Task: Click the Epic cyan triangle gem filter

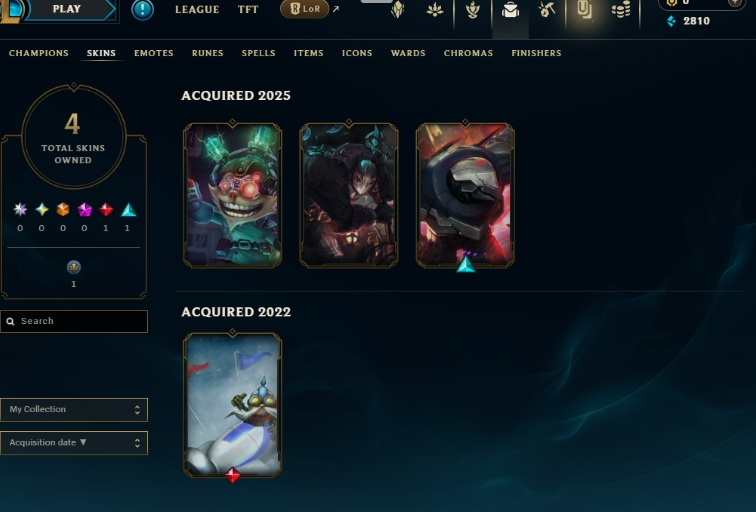Action: coord(128,209)
